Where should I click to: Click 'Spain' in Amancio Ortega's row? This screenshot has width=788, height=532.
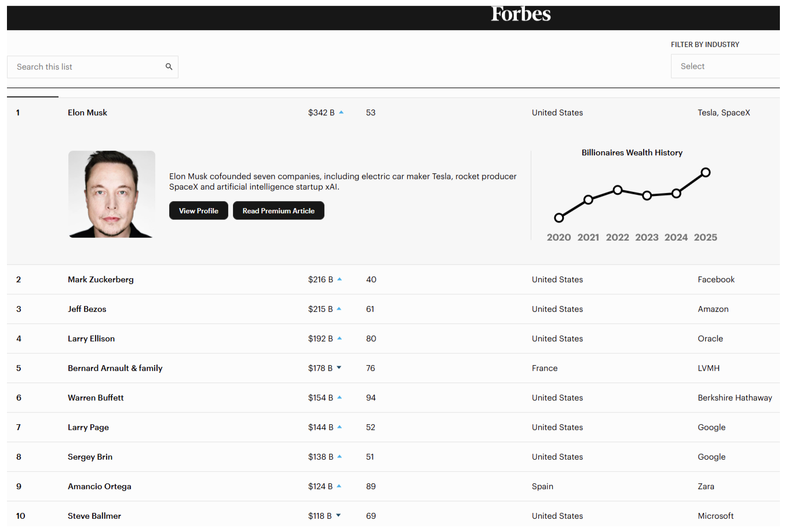click(x=542, y=486)
